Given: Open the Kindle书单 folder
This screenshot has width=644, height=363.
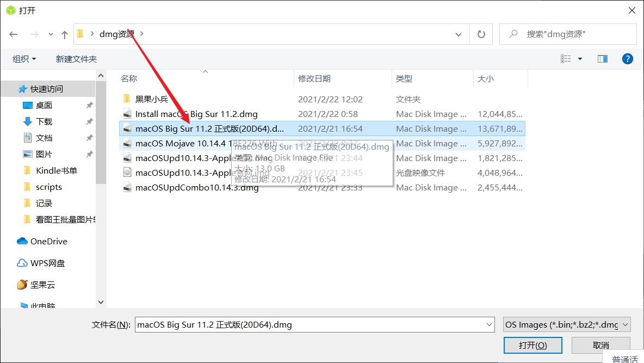Looking at the screenshot, I should [x=56, y=170].
